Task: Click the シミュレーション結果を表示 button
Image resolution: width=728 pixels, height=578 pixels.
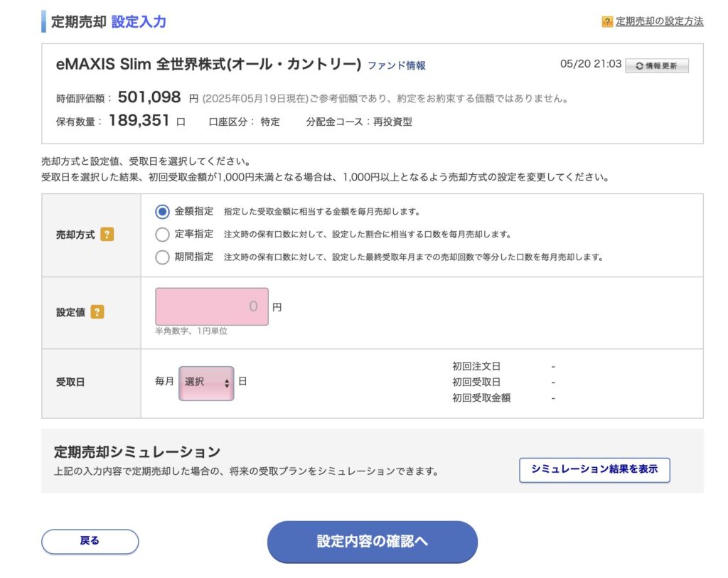Action: coord(594,470)
